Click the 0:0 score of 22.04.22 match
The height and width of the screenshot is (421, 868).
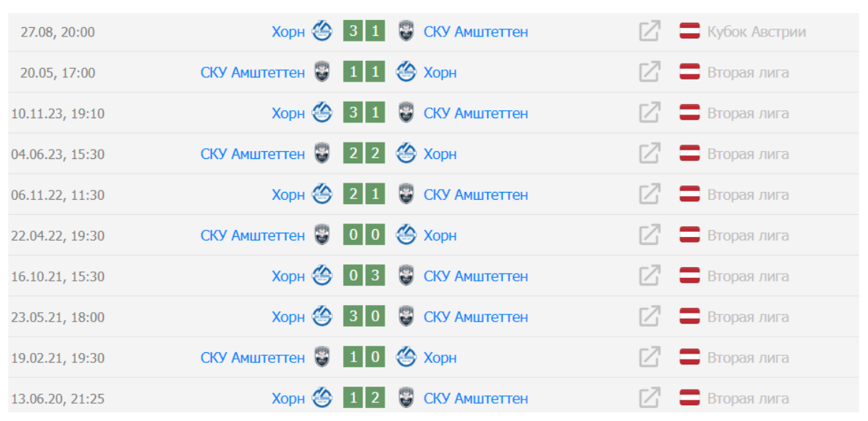(x=364, y=235)
